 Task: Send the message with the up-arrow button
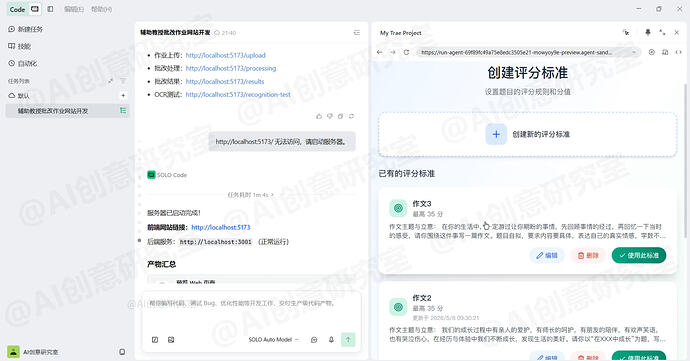point(348,339)
